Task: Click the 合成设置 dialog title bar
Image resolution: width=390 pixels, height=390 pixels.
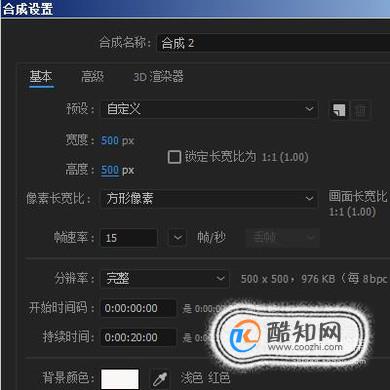Action: (x=195, y=9)
